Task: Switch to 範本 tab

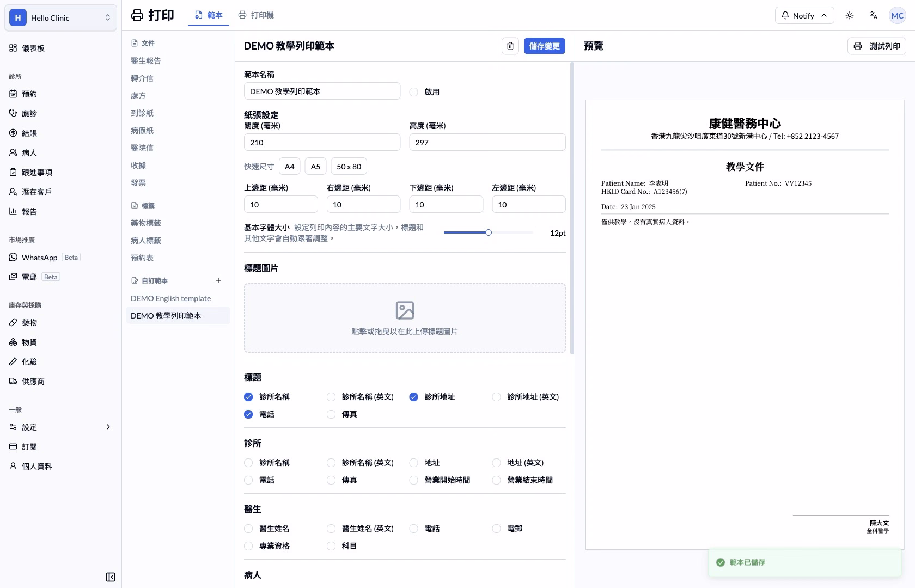Action: point(209,15)
